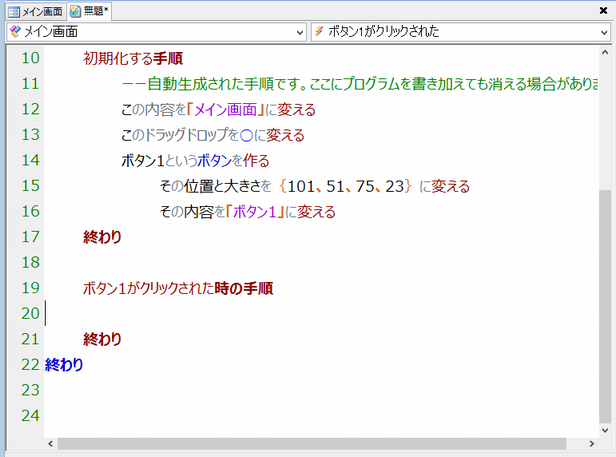
Task: Click the class icon in left combo box
Action: pyautogui.click(x=14, y=32)
